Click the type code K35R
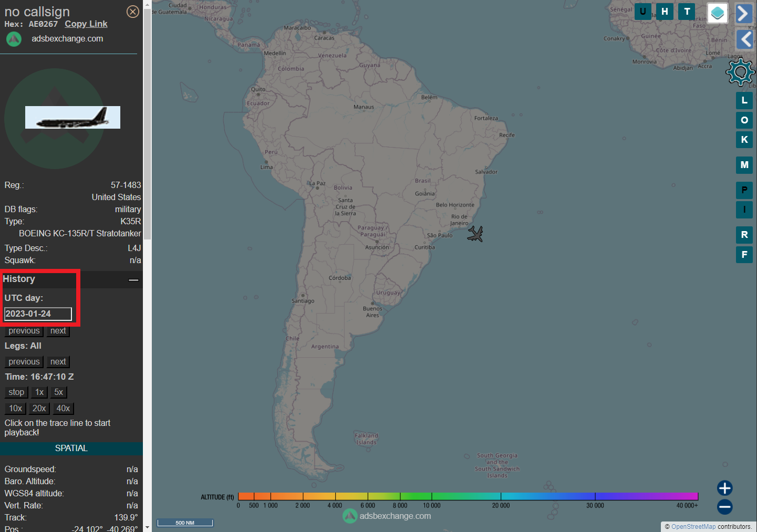The width and height of the screenshot is (757, 532). (x=131, y=222)
